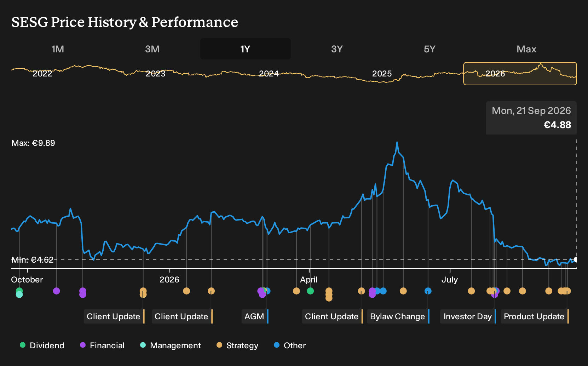Click the Mon, 21 Sep 2026 date
Screen dimensions: 588x366
point(531,111)
